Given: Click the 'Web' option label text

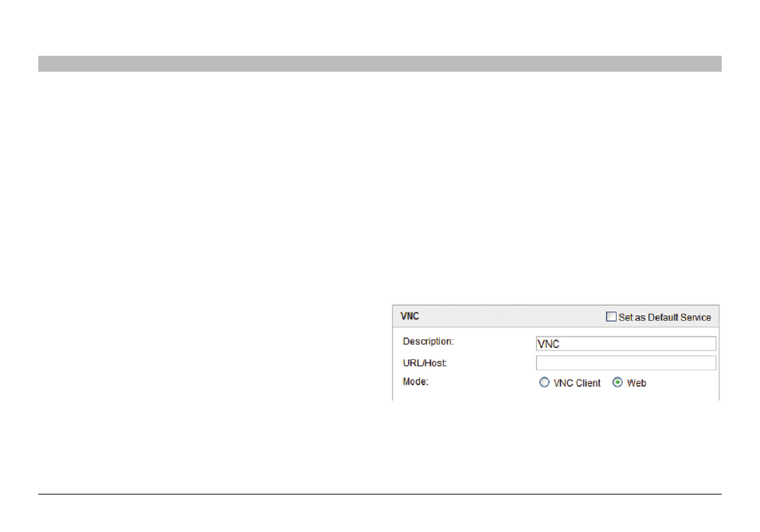Looking at the screenshot, I should pos(637,383).
